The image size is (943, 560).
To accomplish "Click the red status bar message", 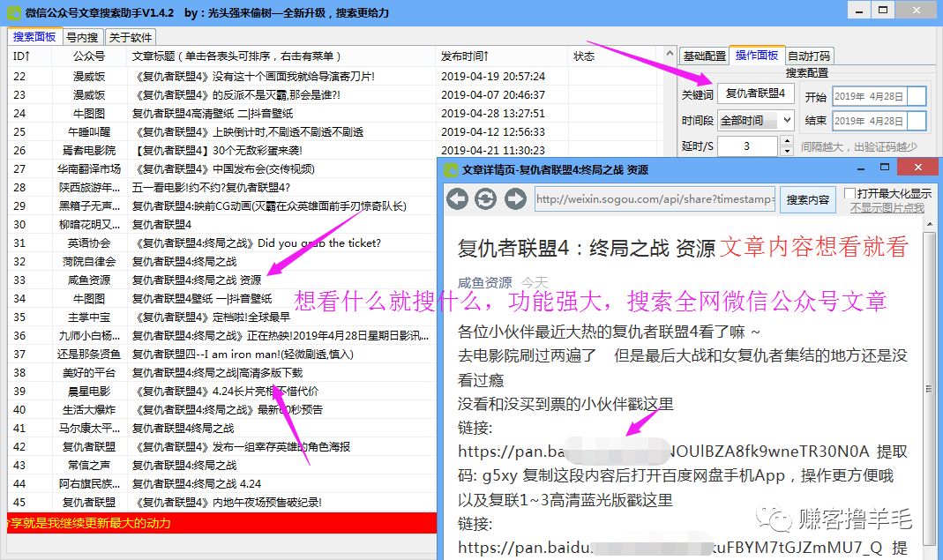I will 222,523.
